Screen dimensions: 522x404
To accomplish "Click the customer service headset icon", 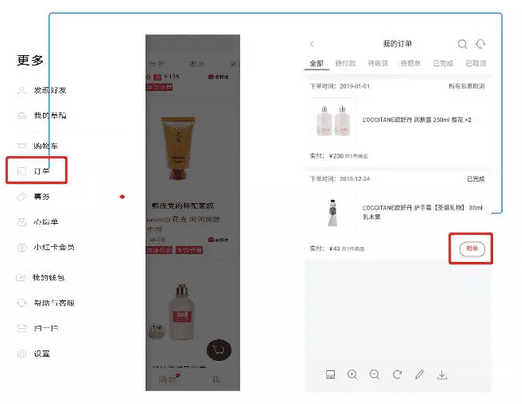I will (x=480, y=44).
